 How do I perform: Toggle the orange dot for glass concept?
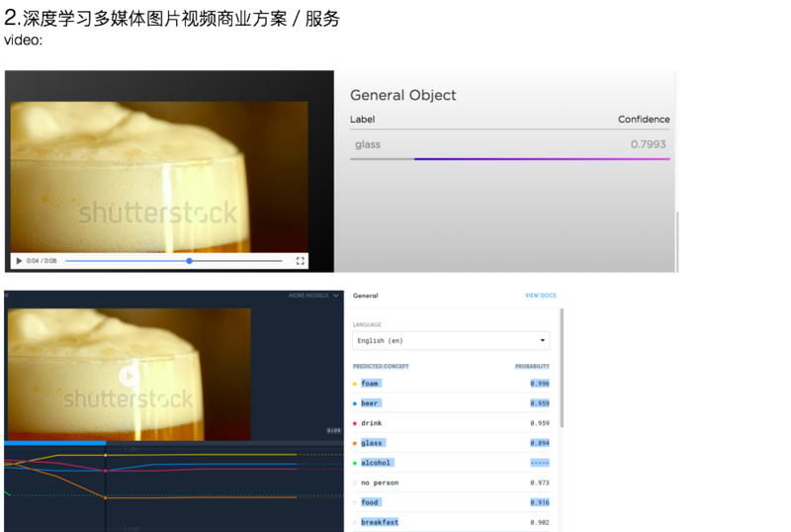pyautogui.click(x=355, y=443)
